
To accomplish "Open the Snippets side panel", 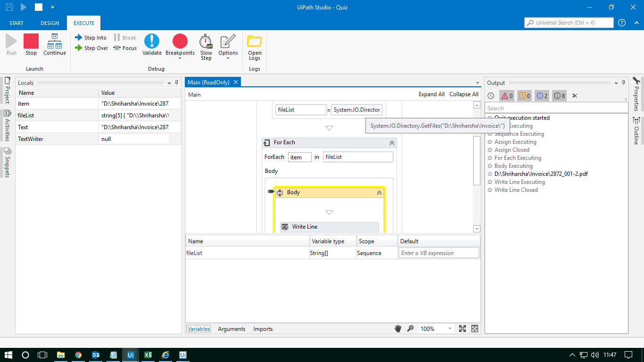I will (7, 162).
